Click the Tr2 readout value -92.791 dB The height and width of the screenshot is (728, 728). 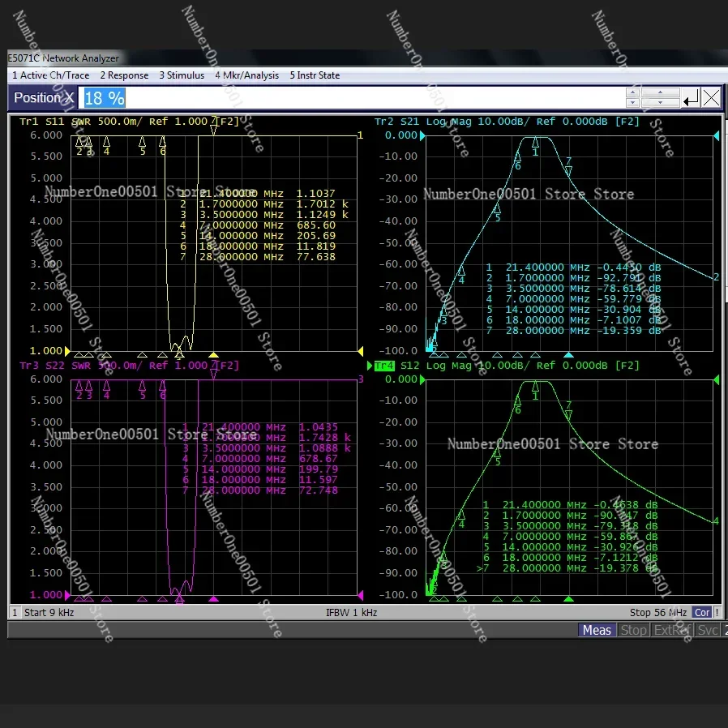[628, 278]
